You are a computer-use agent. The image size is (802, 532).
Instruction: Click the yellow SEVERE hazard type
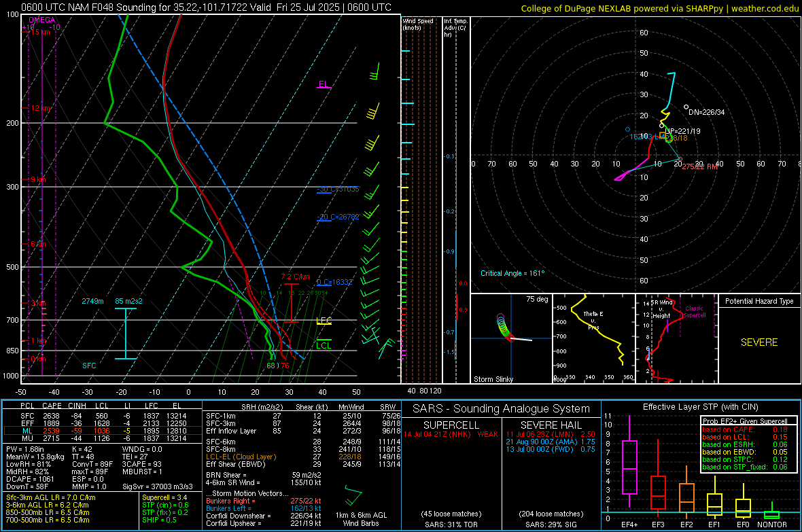point(759,342)
